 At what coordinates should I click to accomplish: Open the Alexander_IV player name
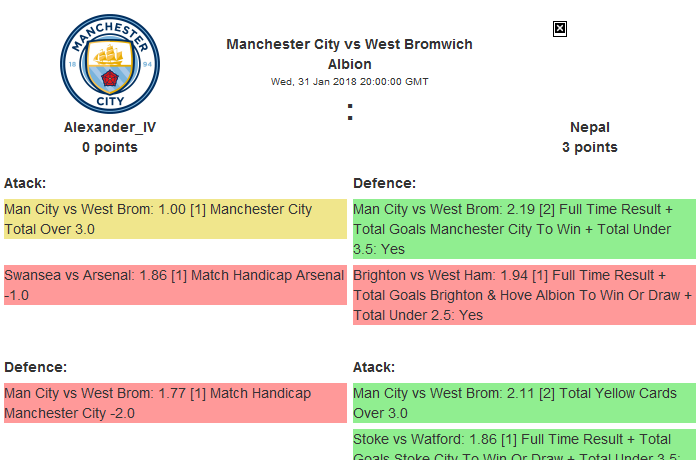[x=110, y=127]
